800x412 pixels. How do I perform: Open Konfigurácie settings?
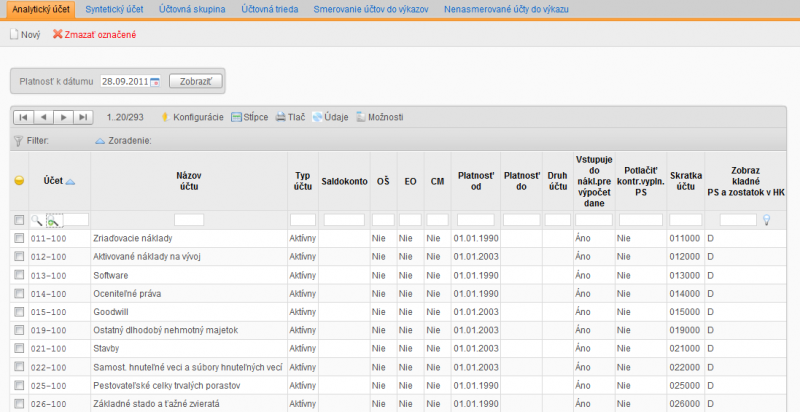coord(192,117)
